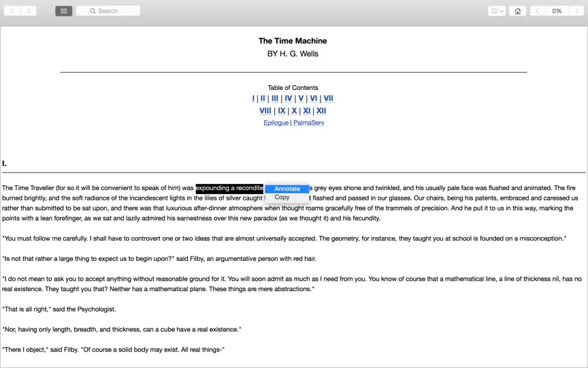
Task: Choose Copy from the context menu
Action: [287, 197]
